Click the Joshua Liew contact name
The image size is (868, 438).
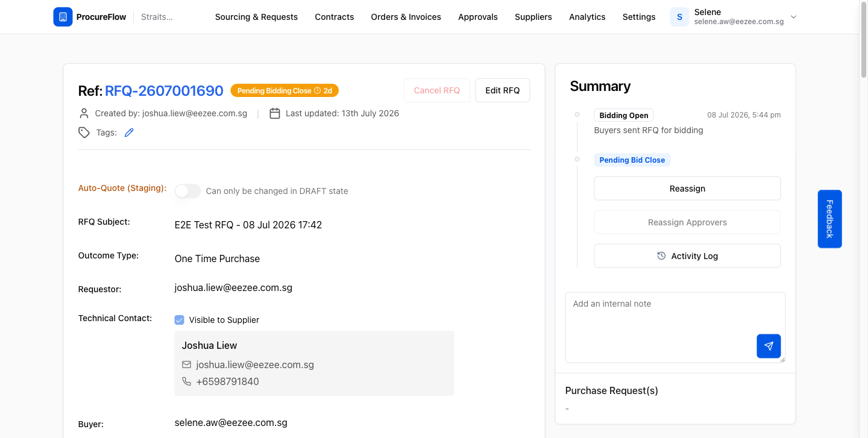click(209, 345)
